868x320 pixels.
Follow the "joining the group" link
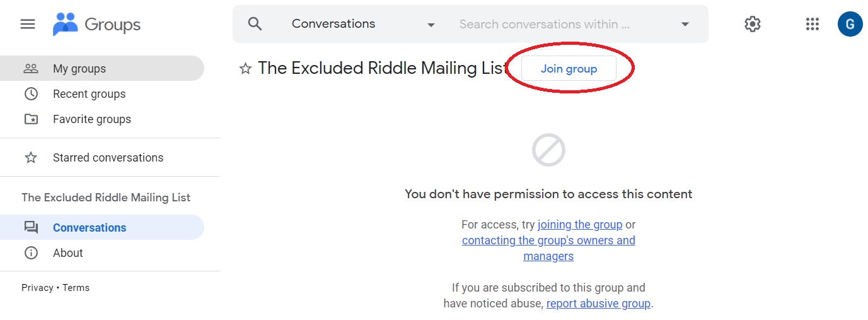580,225
